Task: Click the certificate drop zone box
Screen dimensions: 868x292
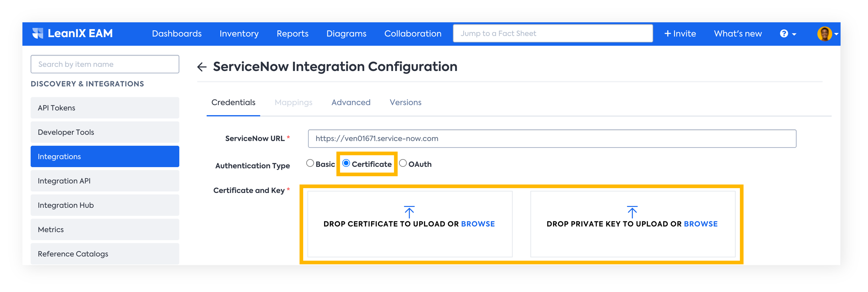Action: [x=410, y=224]
